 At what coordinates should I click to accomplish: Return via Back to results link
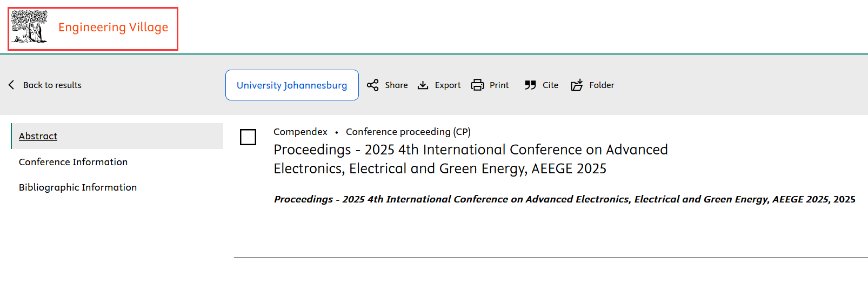click(52, 85)
